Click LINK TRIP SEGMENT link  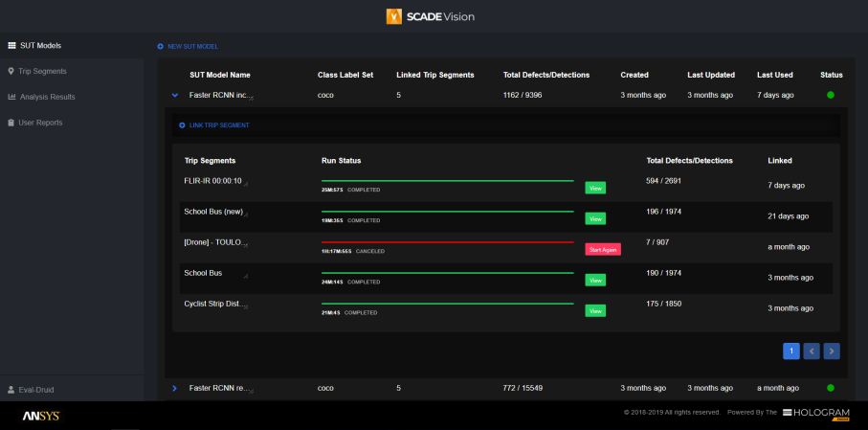(219, 125)
